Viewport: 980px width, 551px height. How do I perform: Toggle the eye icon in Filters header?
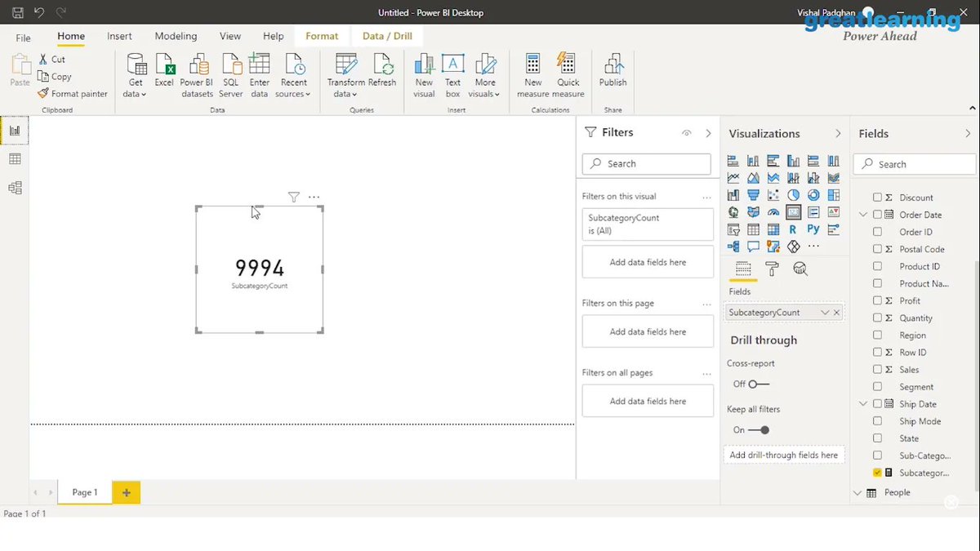click(686, 133)
